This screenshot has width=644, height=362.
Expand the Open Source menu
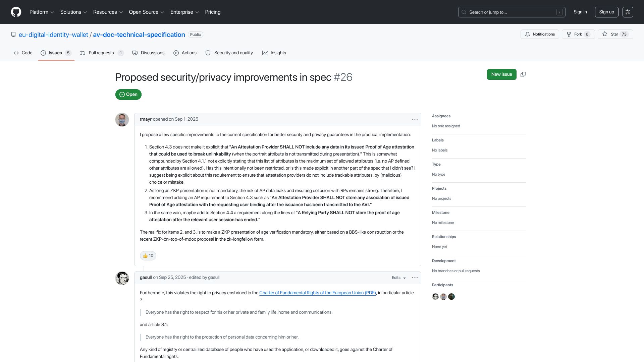point(147,12)
